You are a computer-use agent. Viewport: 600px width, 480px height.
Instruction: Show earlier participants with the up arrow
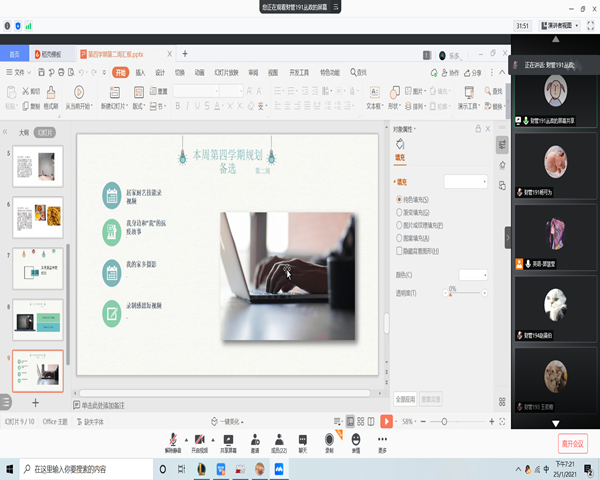click(x=556, y=39)
